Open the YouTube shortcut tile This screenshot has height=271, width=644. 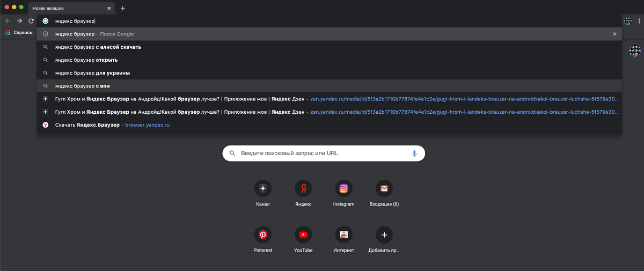pyautogui.click(x=303, y=240)
